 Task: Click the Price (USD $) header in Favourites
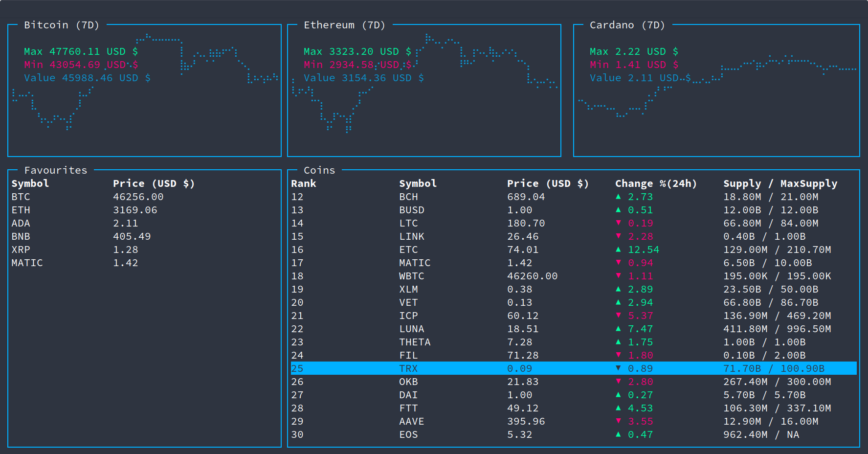pos(154,183)
